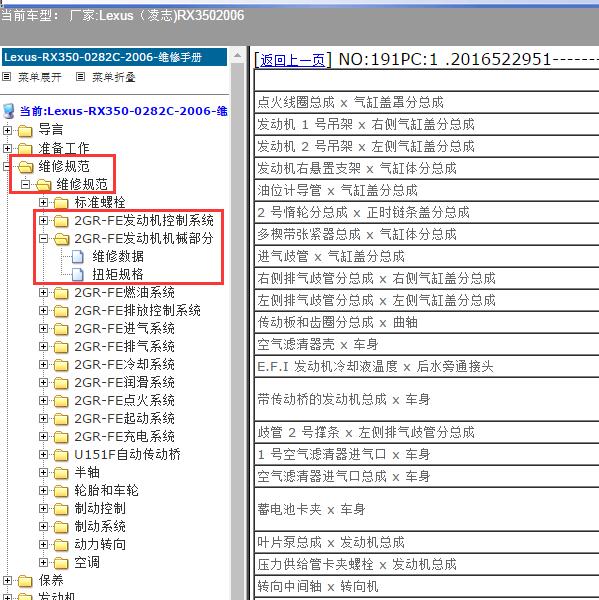Click 菜单展开 to expand all menus
This screenshot has width=599, height=600.
pos(39,77)
